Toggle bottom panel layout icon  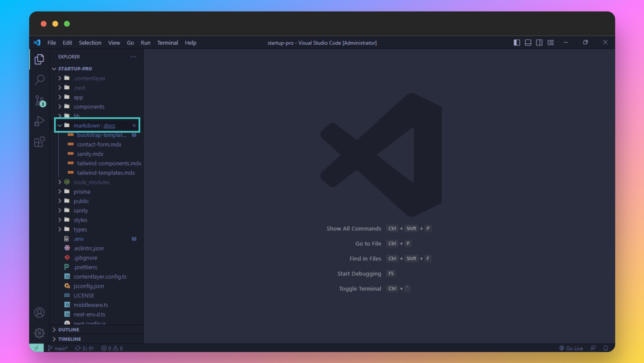pyautogui.click(x=528, y=43)
